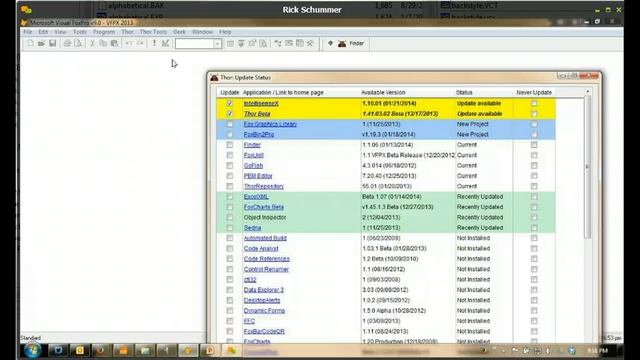The image size is (640, 360).
Task: Open the PowerPoint taskbar icon
Action: (210, 350)
